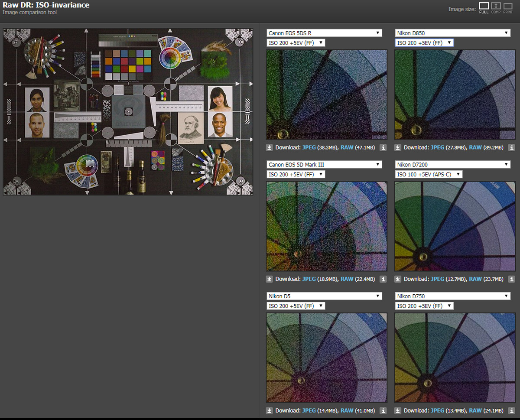Image resolution: width=520 pixels, height=420 pixels.
Task: Click the Canon EOS 5D Mark III crop preview
Action: tap(326, 226)
